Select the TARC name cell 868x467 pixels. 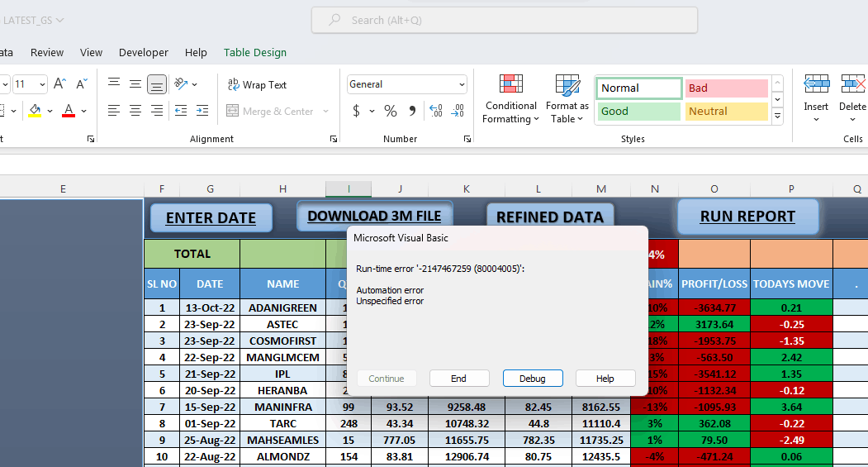click(283, 423)
